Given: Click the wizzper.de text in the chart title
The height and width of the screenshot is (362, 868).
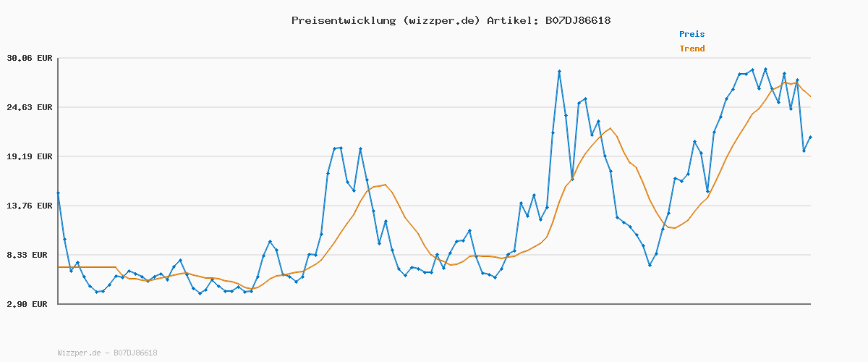Looking at the screenshot, I should [x=439, y=20].
